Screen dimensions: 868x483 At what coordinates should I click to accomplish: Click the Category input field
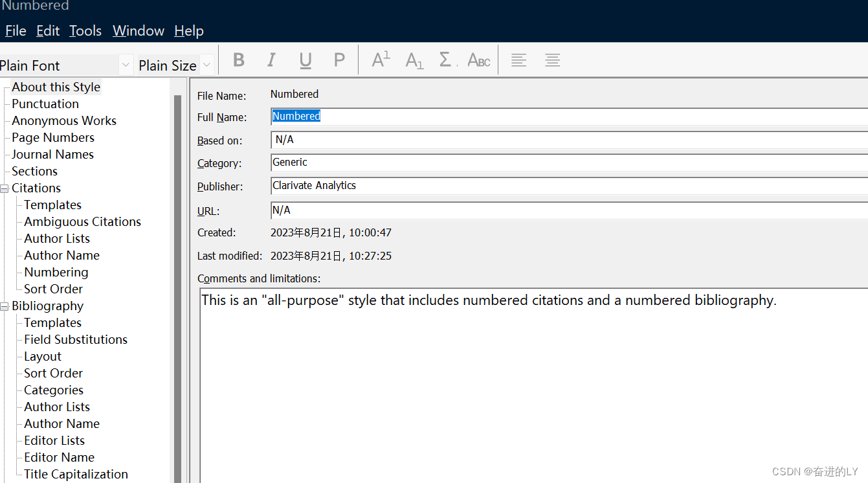pyautogui.click(x=569, y=163)
